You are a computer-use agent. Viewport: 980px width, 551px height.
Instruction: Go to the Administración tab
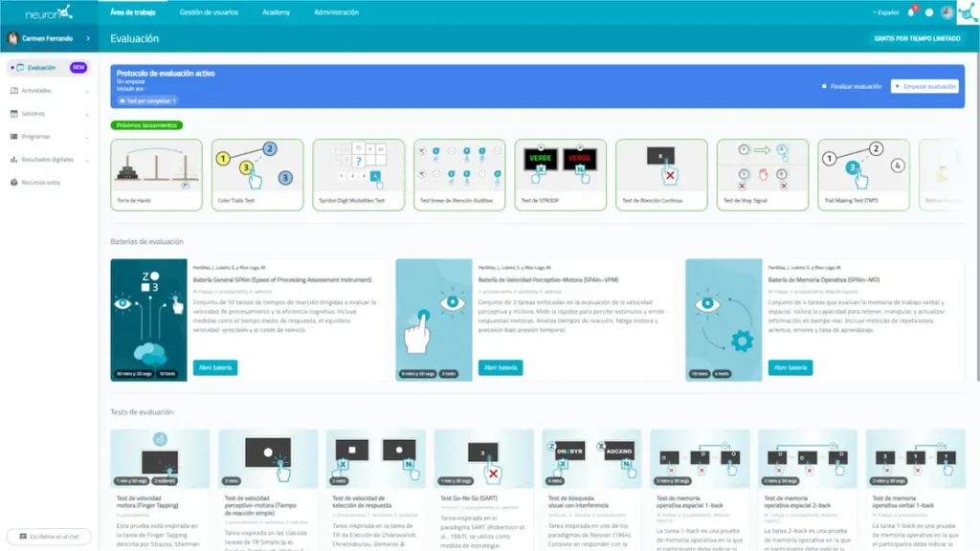(336, 12)
